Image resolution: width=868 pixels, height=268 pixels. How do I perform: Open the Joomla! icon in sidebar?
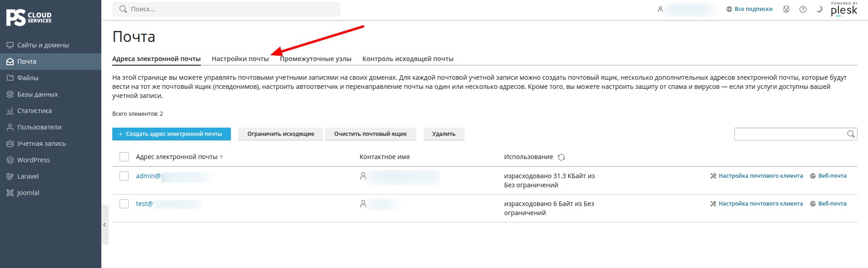pos(10,193)
